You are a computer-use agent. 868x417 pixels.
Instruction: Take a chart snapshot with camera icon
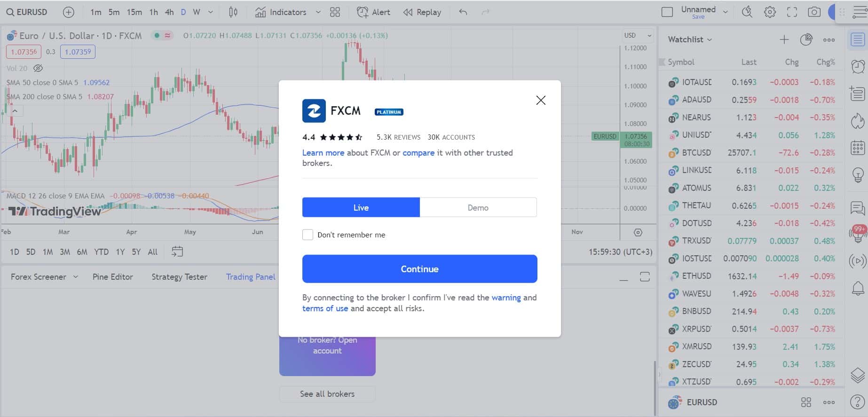[814, 12]
